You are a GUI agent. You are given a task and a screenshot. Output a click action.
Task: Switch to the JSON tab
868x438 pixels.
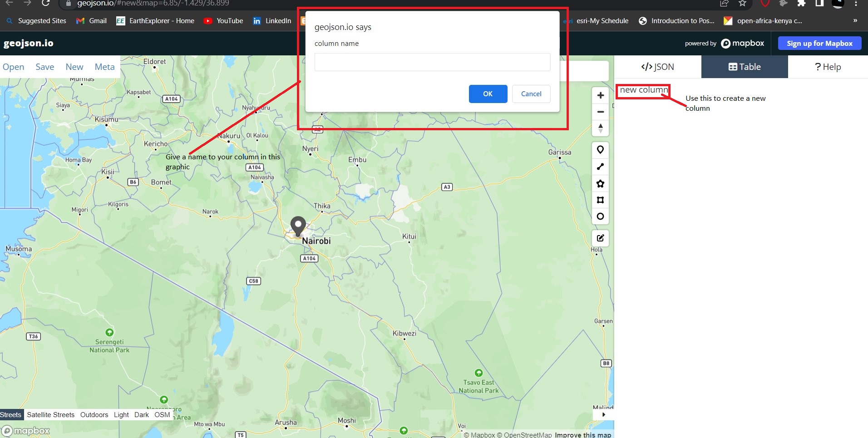pos(657,67)
